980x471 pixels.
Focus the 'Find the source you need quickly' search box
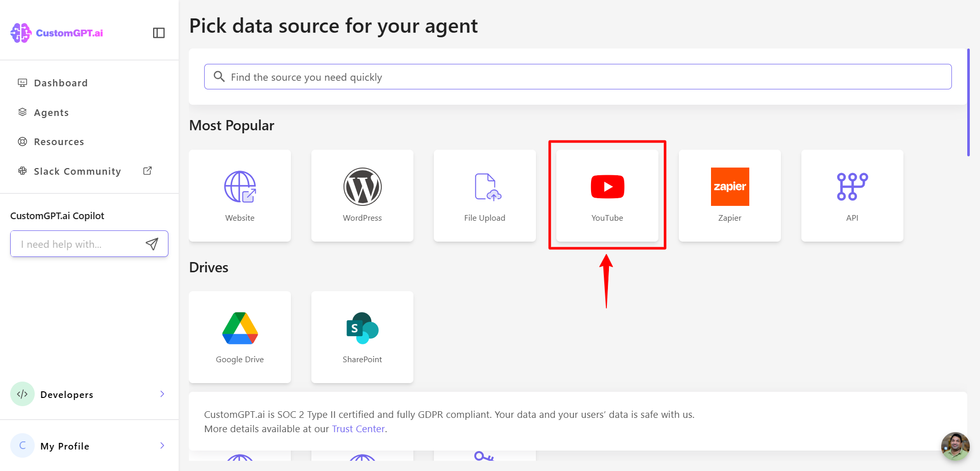point(578,77)
